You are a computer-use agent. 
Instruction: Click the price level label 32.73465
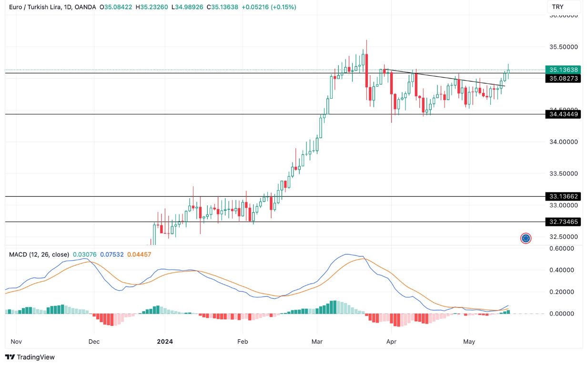[564, 221]
